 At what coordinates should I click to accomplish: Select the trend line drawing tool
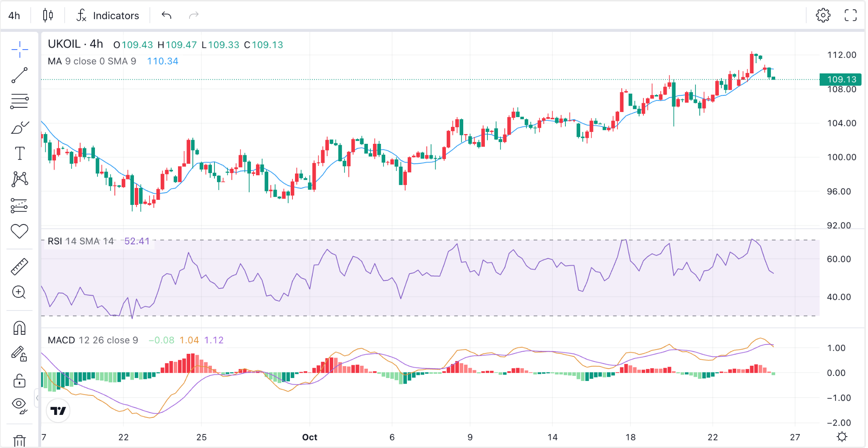(x=19, y=75)
